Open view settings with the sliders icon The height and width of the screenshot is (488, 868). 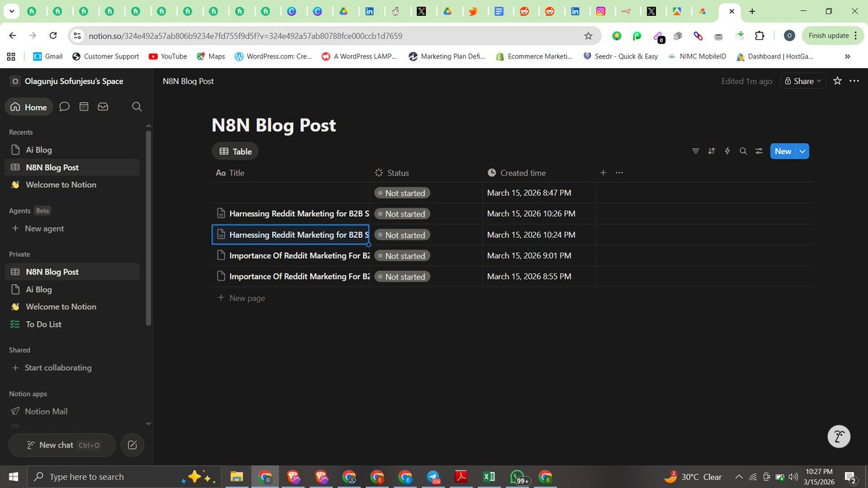(758, 150)
